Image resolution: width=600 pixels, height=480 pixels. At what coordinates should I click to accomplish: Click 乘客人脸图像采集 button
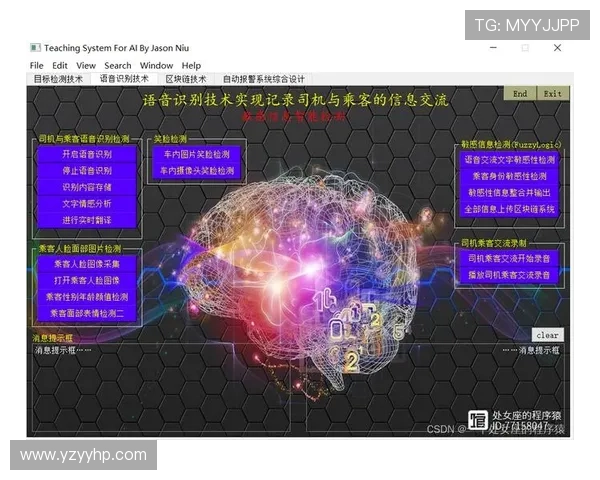coord(88,264)
